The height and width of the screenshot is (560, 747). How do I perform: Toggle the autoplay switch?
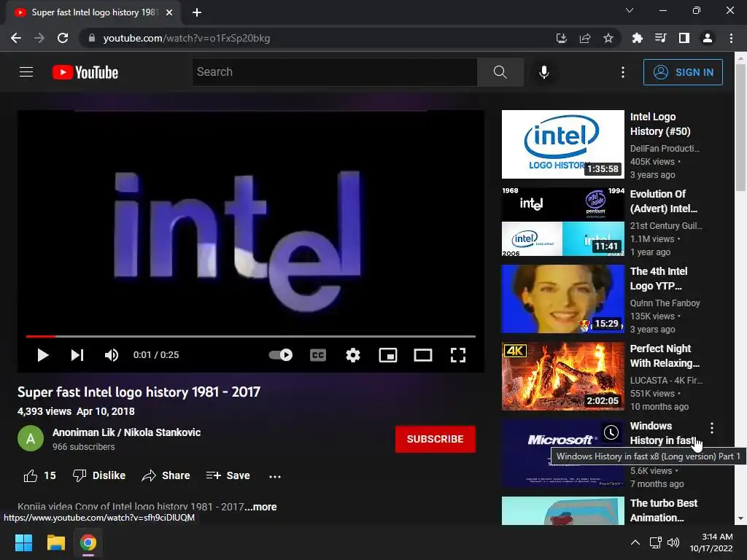click(x=281, y=355)
